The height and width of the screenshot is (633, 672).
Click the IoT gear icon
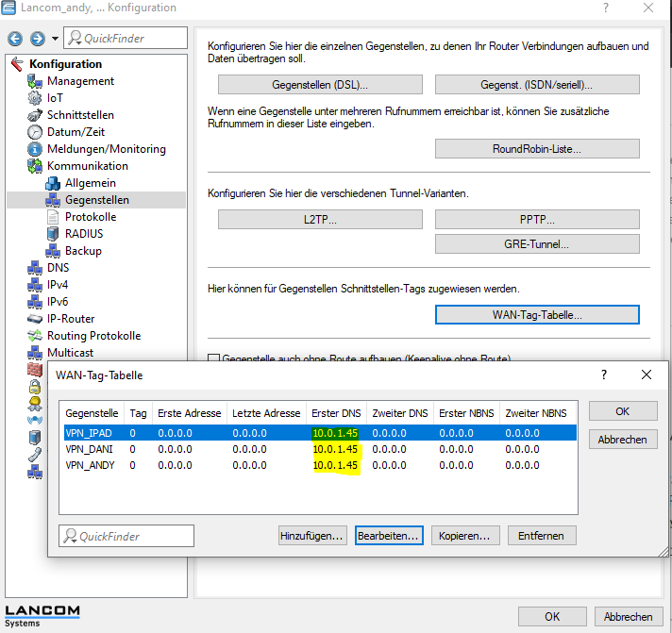[x=35, y=98]
